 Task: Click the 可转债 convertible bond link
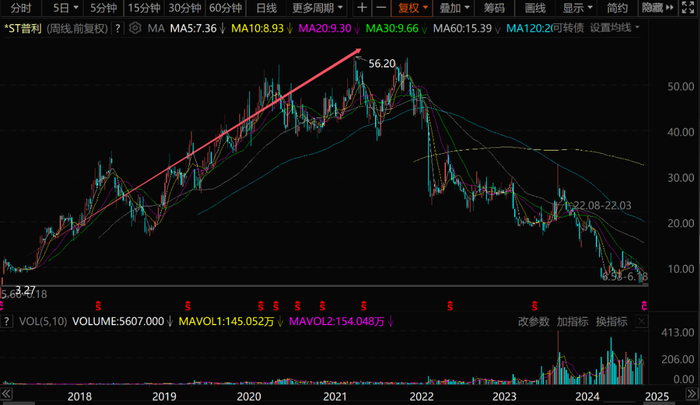(568, 28)
